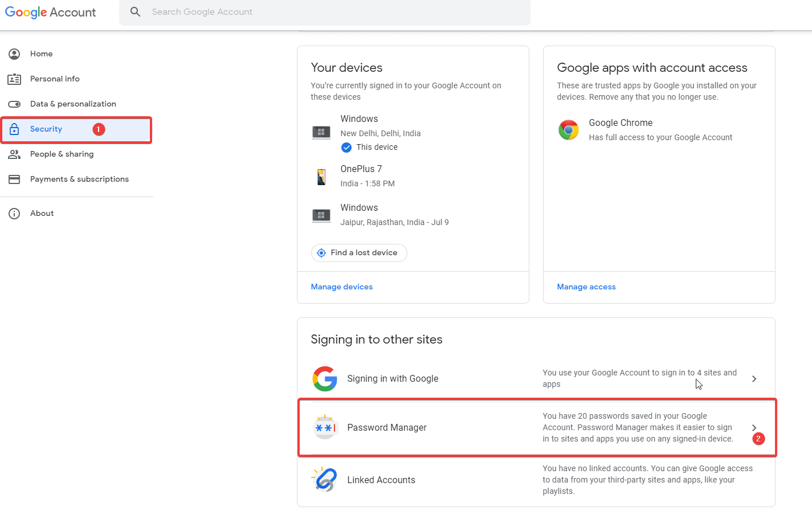The image size is (812, 523).
Task: Click the Manage access link
Action: click(x=586, y=287)
